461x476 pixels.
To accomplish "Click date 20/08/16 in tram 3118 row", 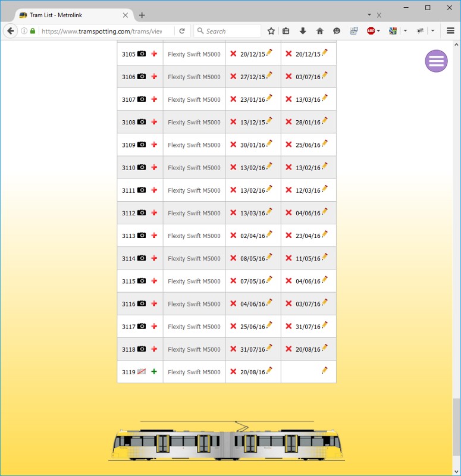I will 308,349.
